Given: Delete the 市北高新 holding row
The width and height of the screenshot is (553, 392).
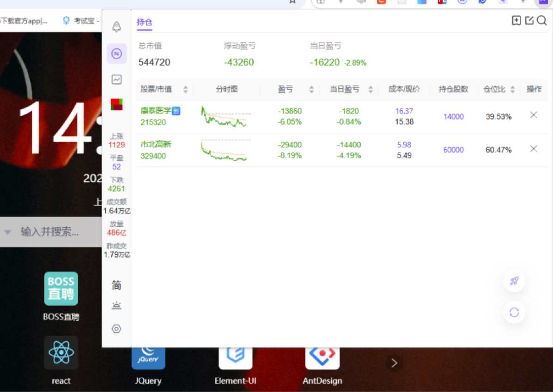Looking at the screenshot, I should tap(534, 149).
